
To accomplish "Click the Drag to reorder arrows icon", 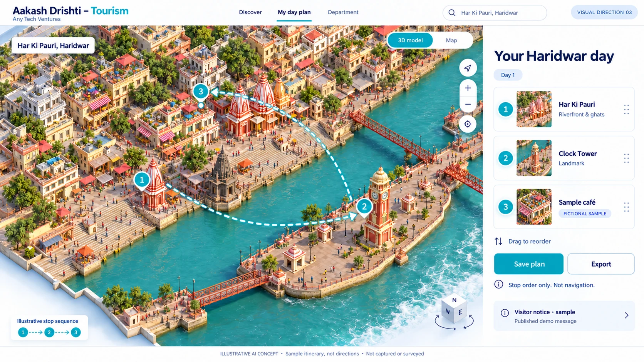I will pyautogui.click(x=498, y=241).
